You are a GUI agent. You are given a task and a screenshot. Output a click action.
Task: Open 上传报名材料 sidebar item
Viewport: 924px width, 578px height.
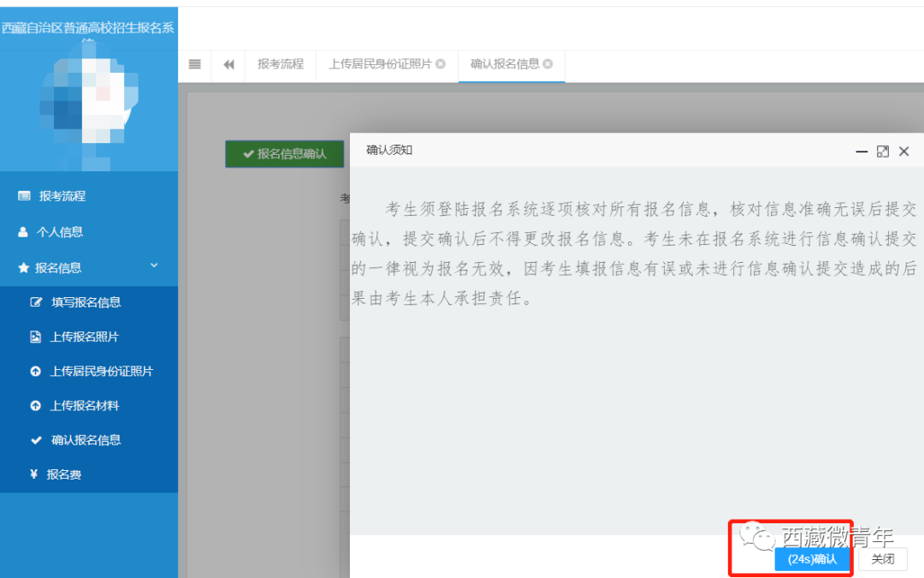84,406
